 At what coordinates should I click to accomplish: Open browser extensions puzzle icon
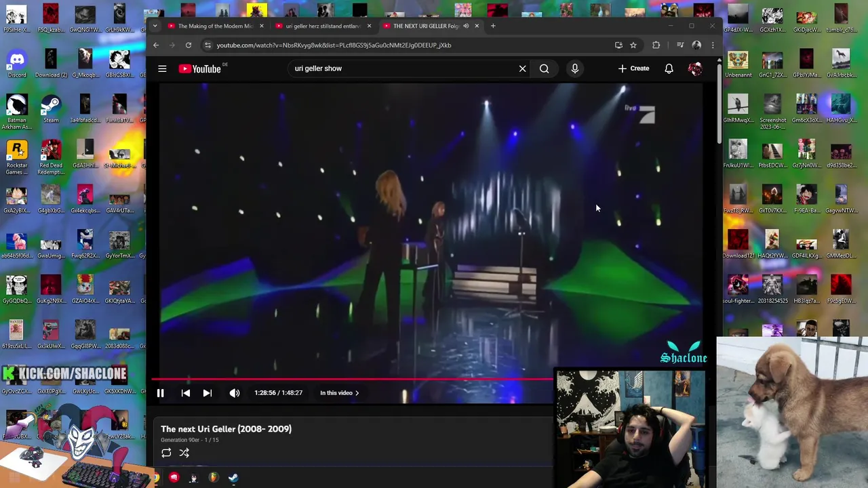tap(656, 45)
